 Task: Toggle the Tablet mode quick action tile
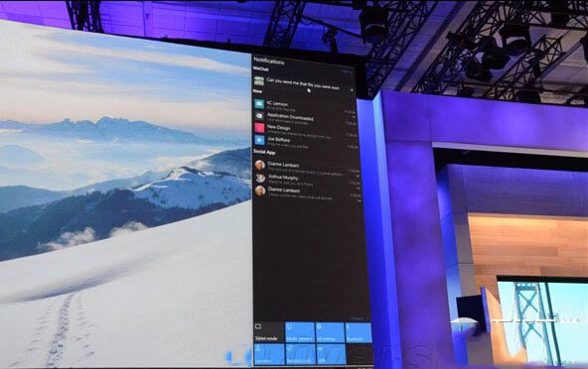click(268, 332)
